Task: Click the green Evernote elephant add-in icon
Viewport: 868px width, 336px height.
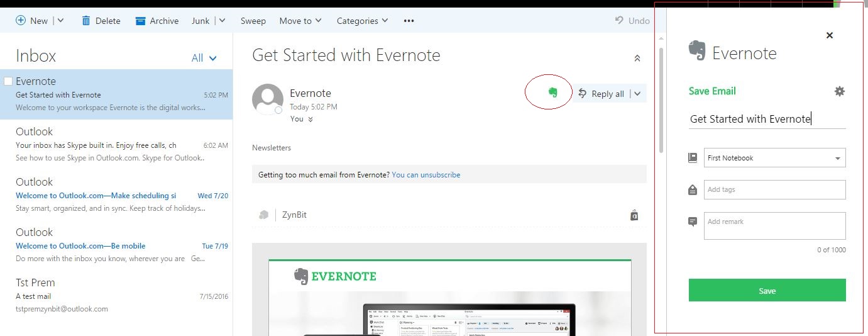Action: coord(552,92)
